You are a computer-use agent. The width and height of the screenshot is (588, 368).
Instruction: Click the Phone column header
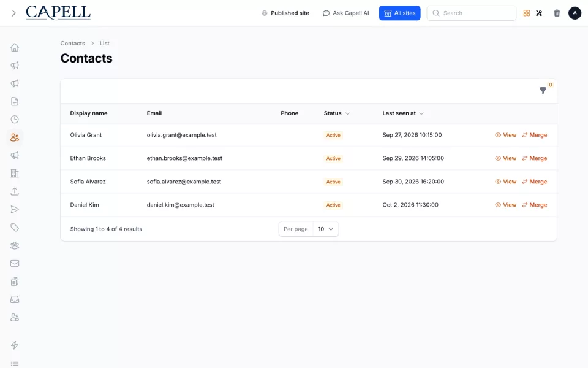(x=290, y=113)
